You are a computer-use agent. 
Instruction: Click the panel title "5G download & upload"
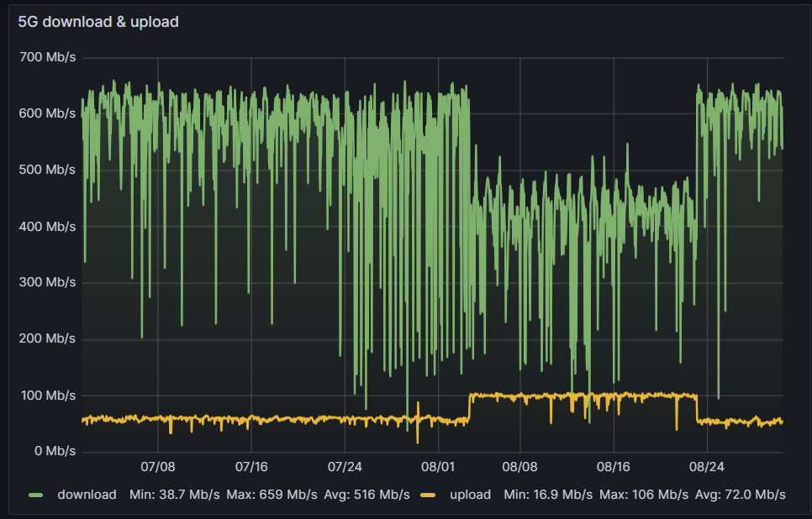(x=98, y=22)
